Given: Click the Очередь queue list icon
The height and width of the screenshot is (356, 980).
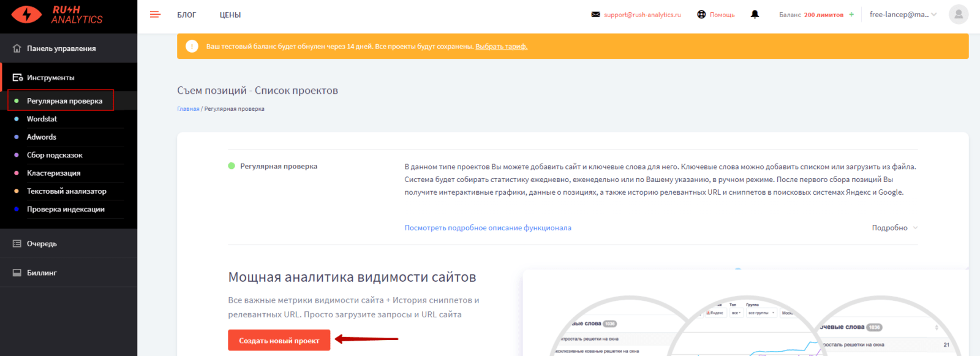Looking at the screenshot, I should pos(17,244).
